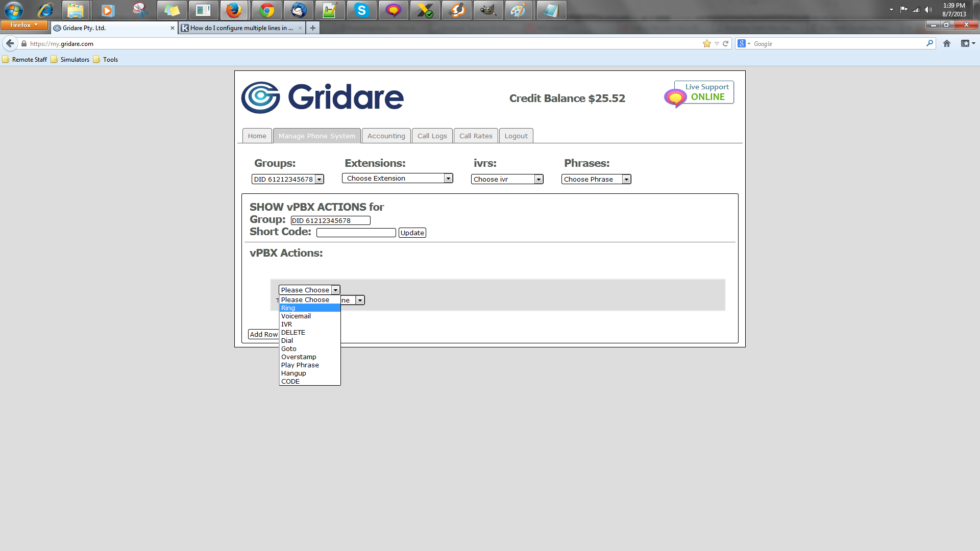Click the Firefox home icon
The image size is (980, 551).
click(946, 43)
